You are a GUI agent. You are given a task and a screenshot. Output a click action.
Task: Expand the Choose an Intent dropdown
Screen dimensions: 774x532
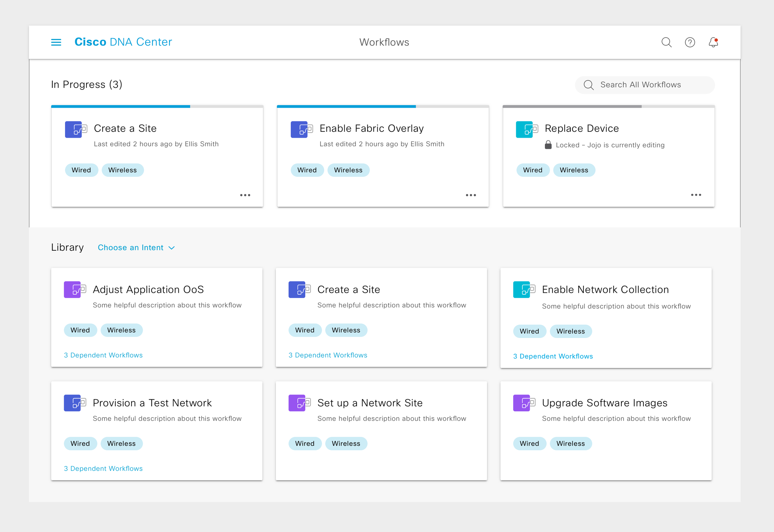pyautogui.click(x=136, y=248)
